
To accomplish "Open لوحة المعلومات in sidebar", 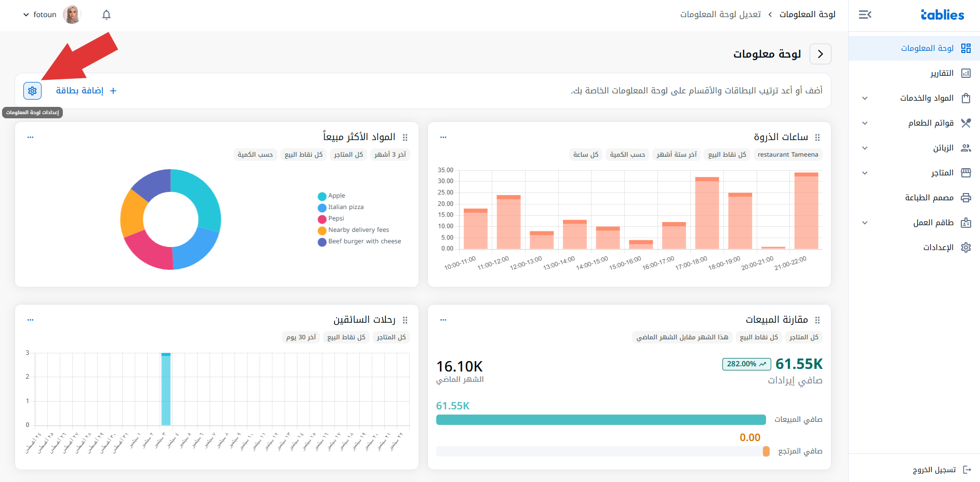I will [914, 48].
